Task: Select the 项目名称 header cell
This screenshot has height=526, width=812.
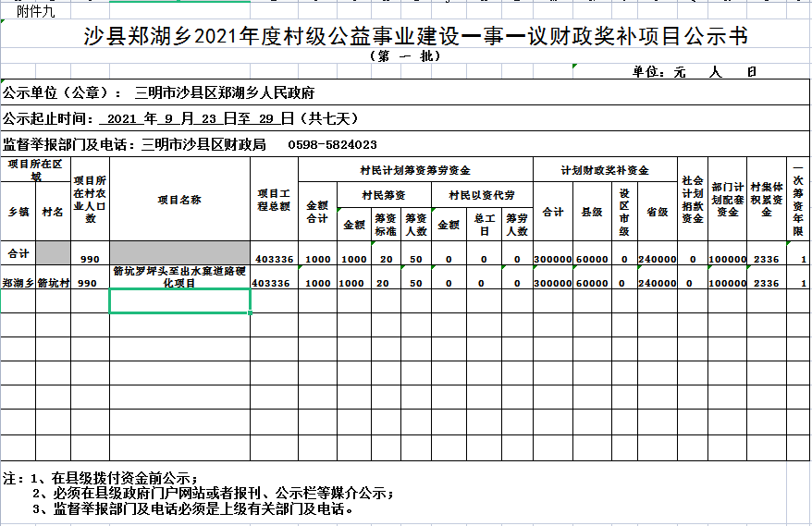Action: coord(179,200)
